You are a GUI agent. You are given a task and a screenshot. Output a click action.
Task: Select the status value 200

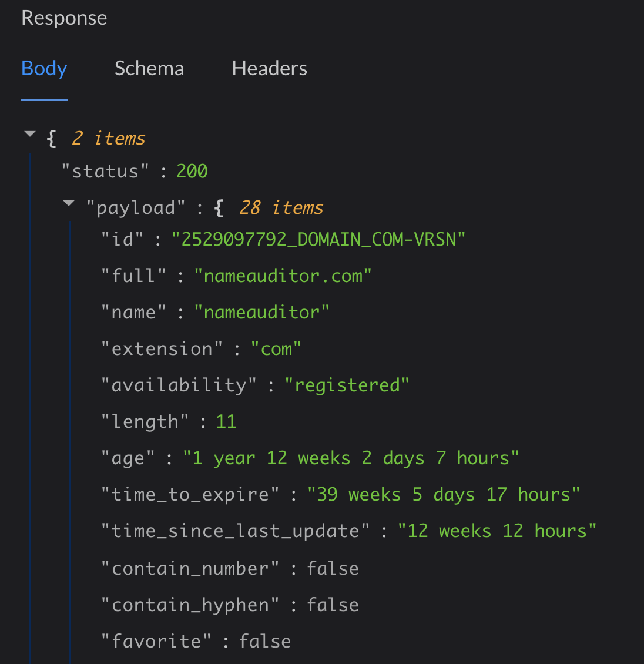point(192,172)
